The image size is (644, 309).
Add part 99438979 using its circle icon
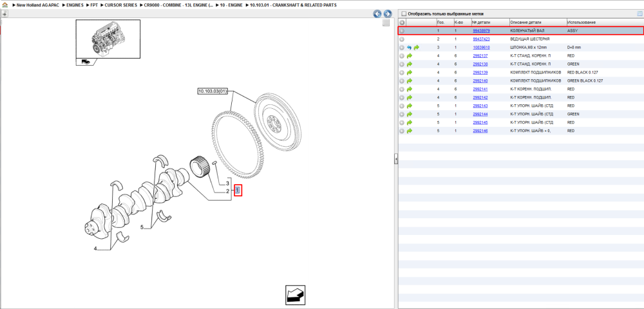pos(402,31)
